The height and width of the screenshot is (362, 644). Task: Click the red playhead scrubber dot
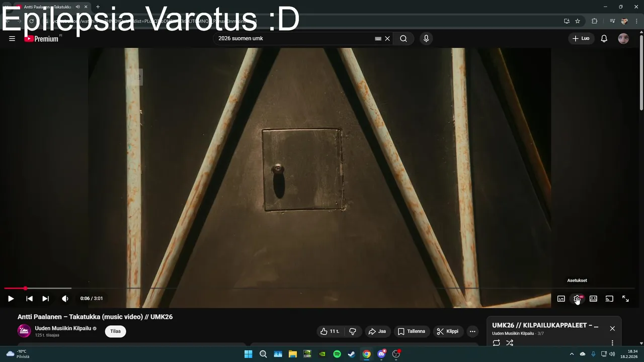25,288
